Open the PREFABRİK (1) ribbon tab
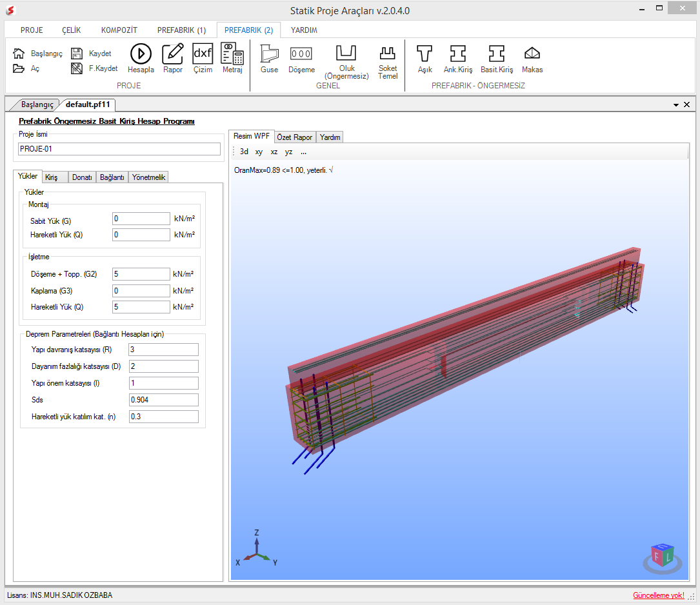Screen dimensions: 700x605 pos(182,30)
